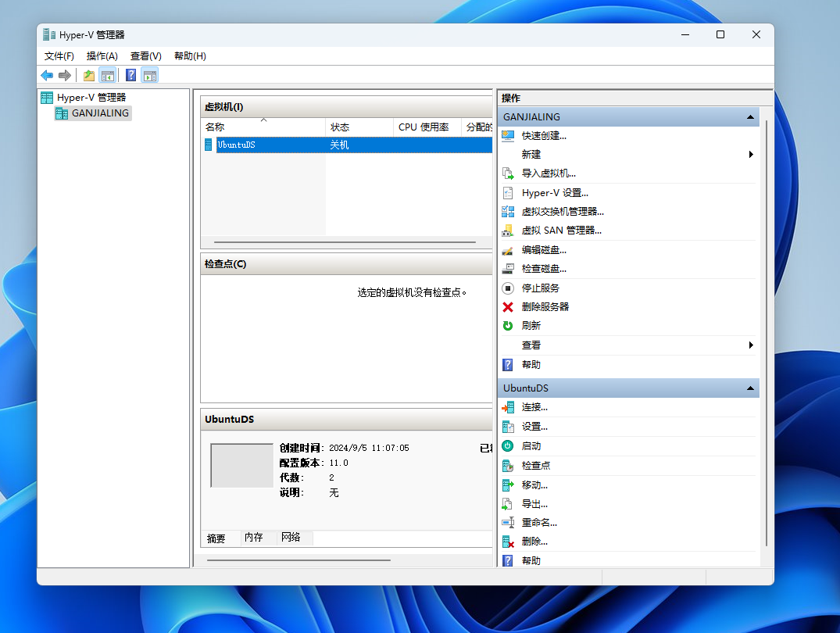The height and width of the screenshot is (633, 840).
Task: Click the 编辑磁盘 icon
Action: [x=508, y=250]
